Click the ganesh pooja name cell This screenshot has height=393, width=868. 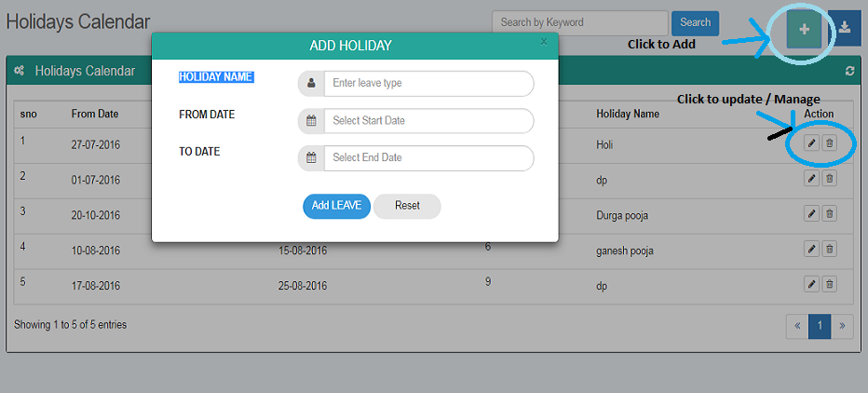click(x=625, y=251)
